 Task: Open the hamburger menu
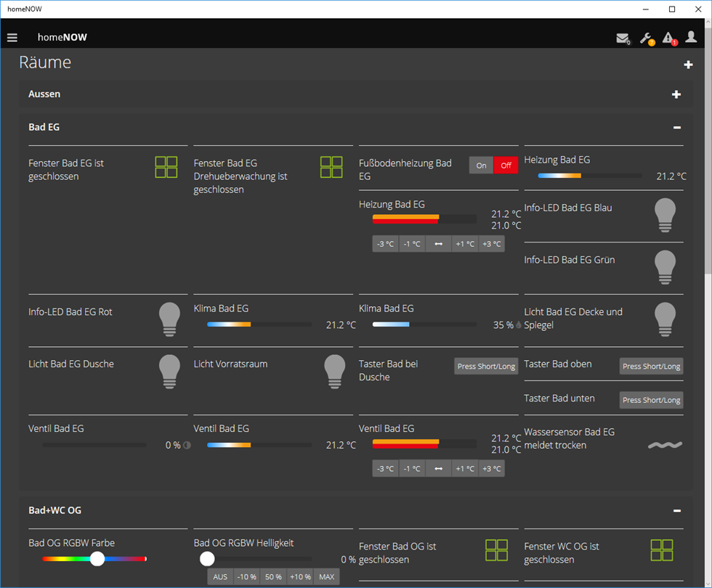click(12, 38)
